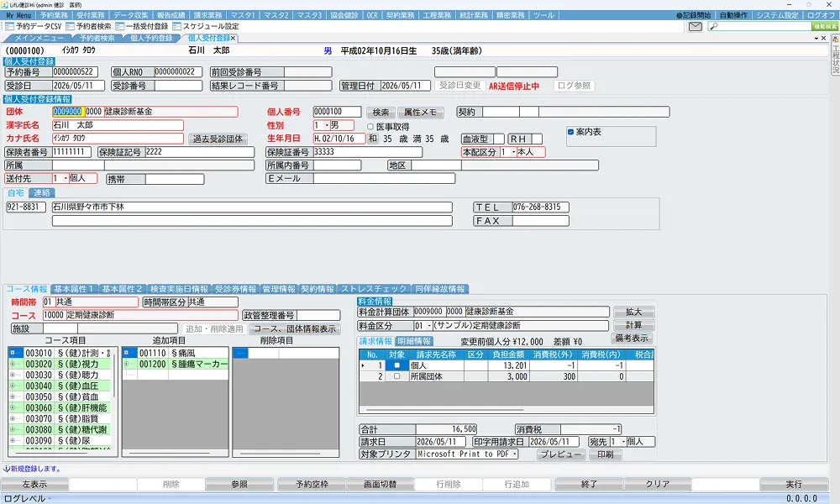Start recording with 記録開始
This screenshot has height=504, width=840.
(x=693, y=15)
